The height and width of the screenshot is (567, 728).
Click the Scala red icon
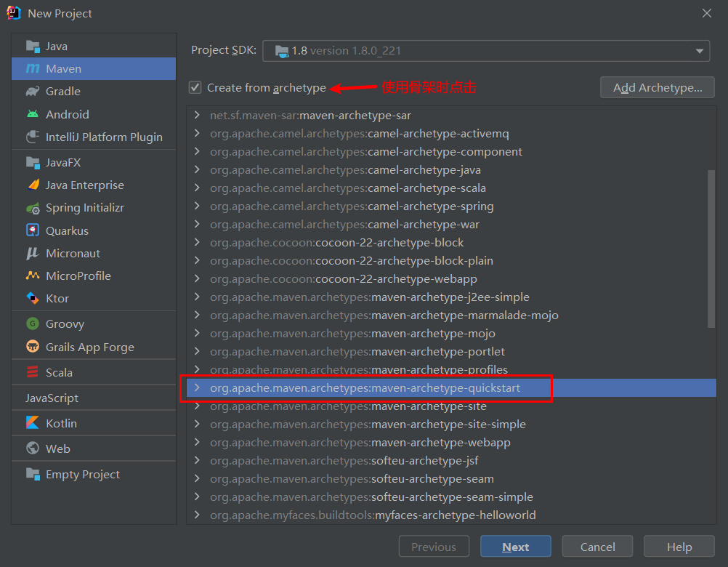(x=33, y=372)
